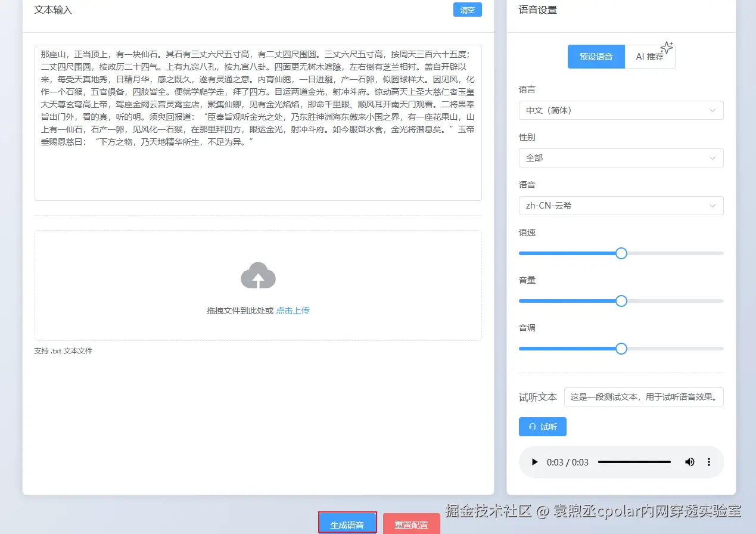The image size is (756, 534).
Task: Open the 语音 dropdown showing zh-CN-云希
Action: (x=621, y=206)
